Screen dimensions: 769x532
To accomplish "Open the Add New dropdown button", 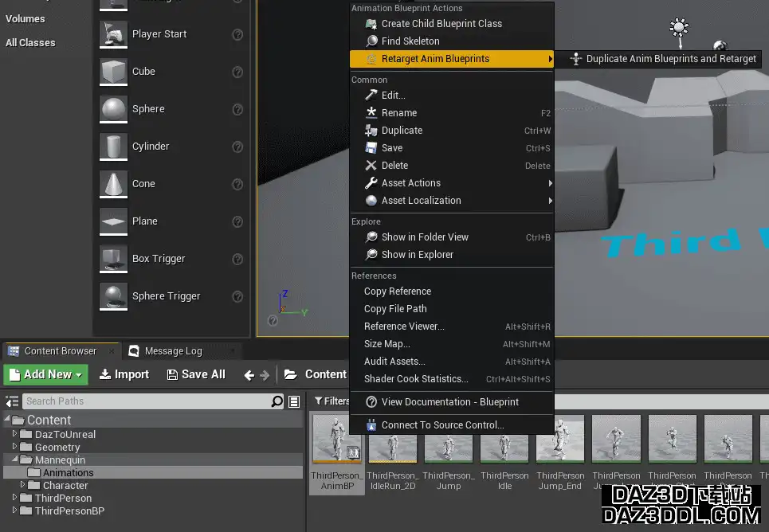I will coord(46,374).
